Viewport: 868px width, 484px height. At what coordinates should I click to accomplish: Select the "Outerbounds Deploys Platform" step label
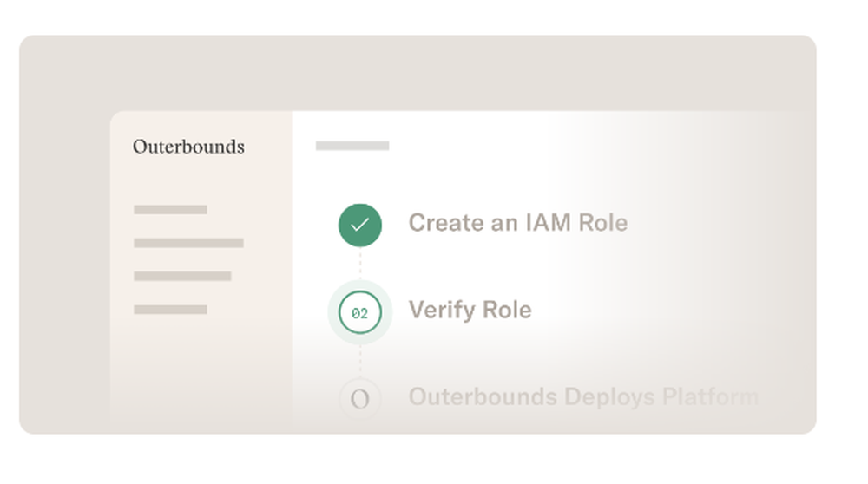tap(583, 397)
